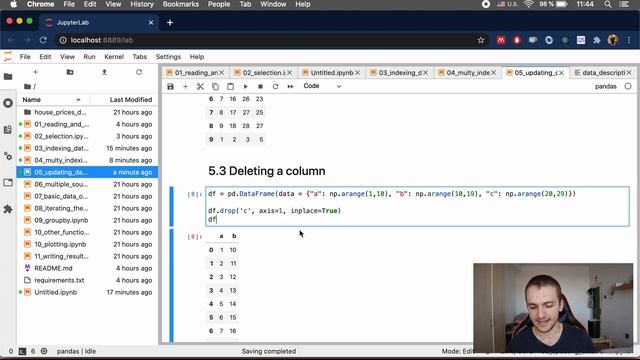Open the open tabs sidebar icon

point(8,182)
